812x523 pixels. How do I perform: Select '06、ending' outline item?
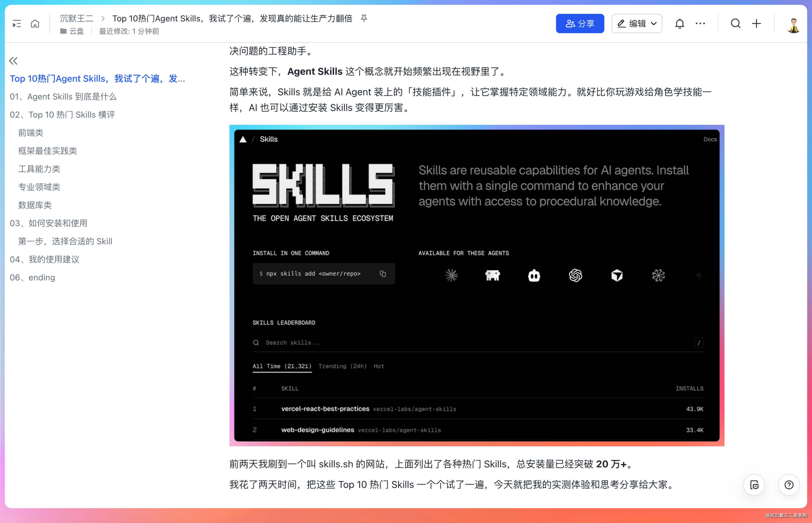click(33, 278)
